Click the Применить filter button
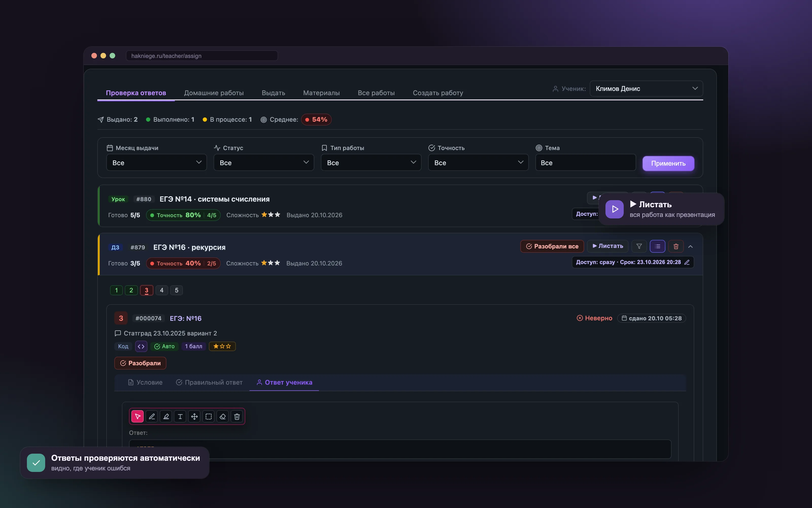Screen dimensions: 812x508 (x=668, y=164)
